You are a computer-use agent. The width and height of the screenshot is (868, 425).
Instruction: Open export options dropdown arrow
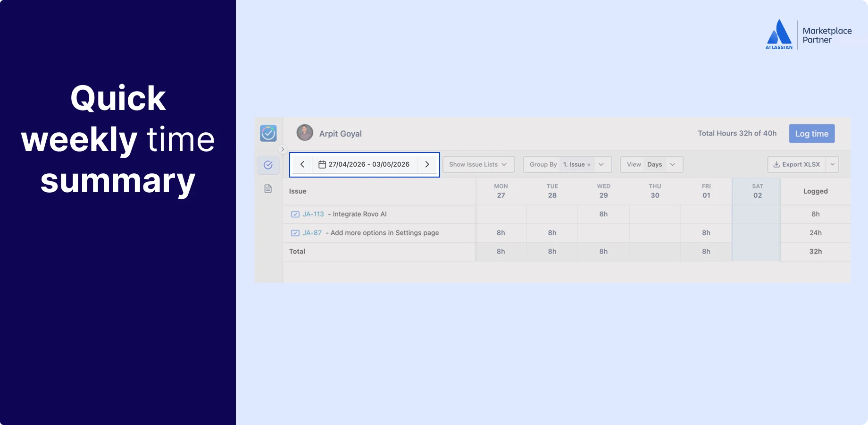point(832,164)
